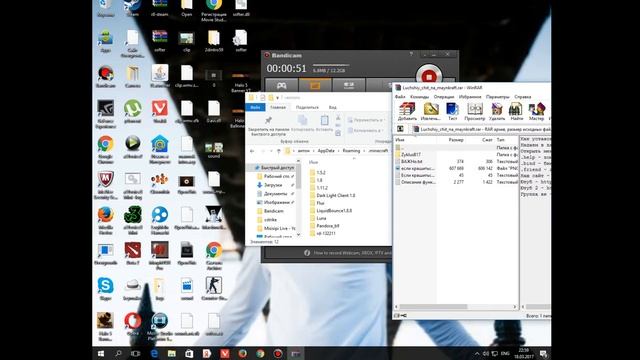Click the Копировать (Copy) icon in Explorer ribbon

click(x=302, y=120)
